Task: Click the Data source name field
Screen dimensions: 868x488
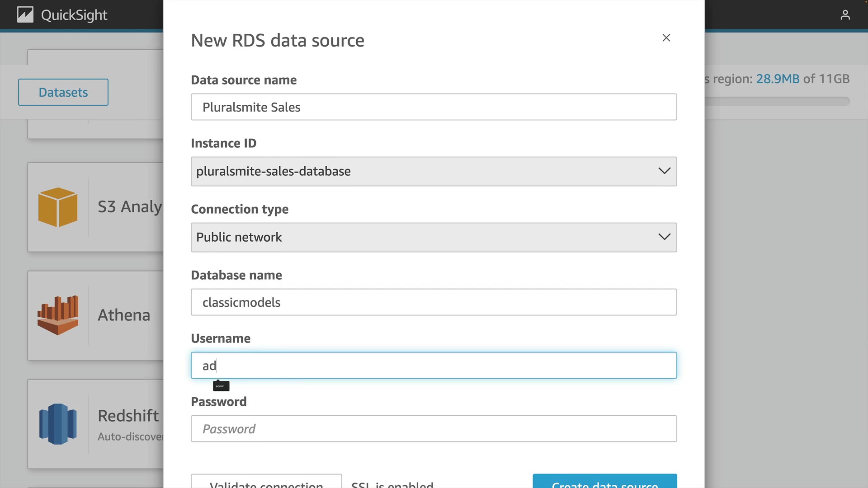Action: pyautogui.click(x=434, y=107)
